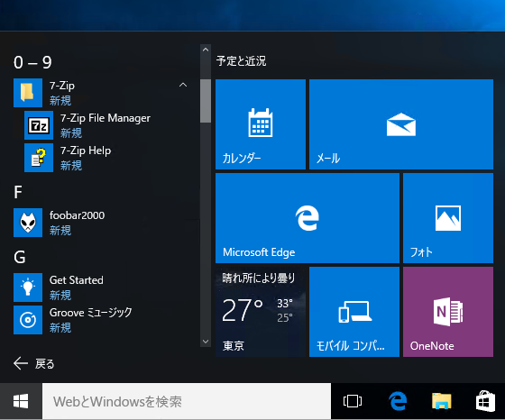Click the 7-Zip folder name text
Image resolution: width=505 pixels, height=420 pixels.
(x=62, y=86)
